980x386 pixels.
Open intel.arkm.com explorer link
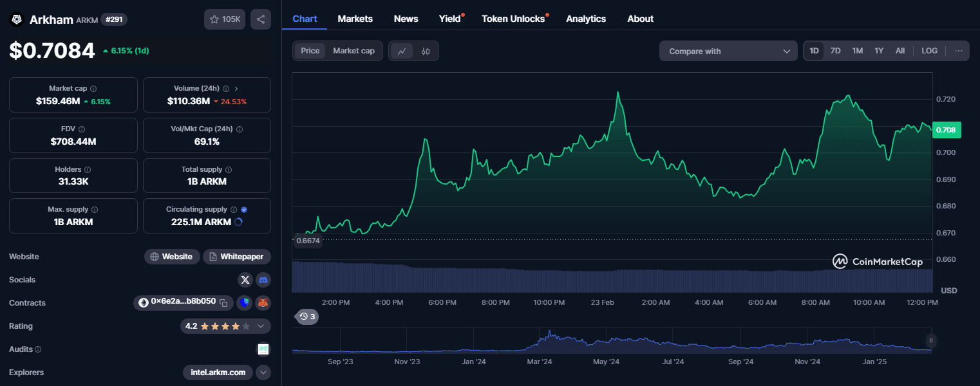218,372
